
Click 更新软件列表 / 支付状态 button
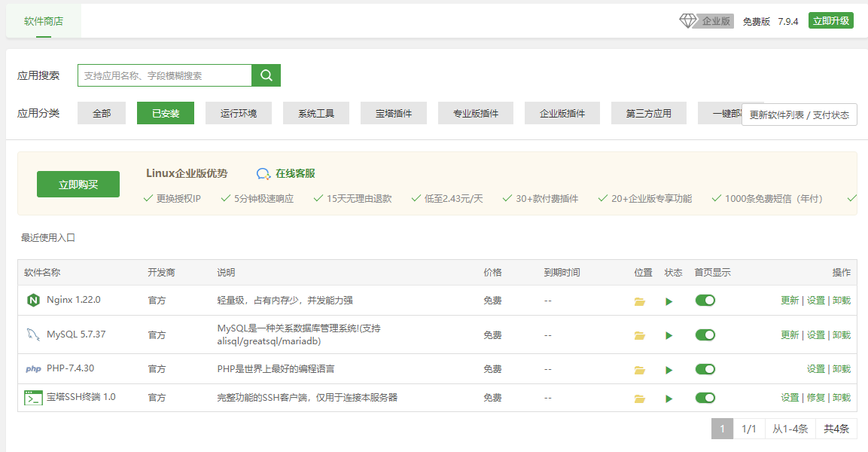pyautogui.click(x=799, y=115)
